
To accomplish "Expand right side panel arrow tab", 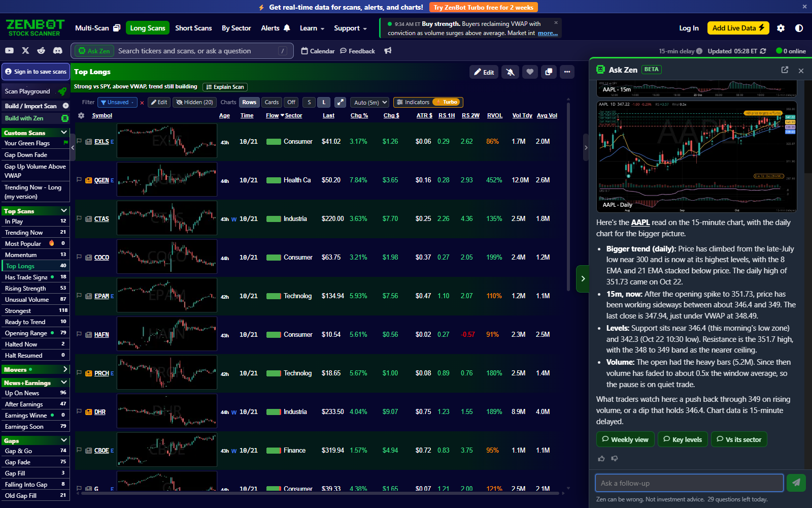I will 583,278.
